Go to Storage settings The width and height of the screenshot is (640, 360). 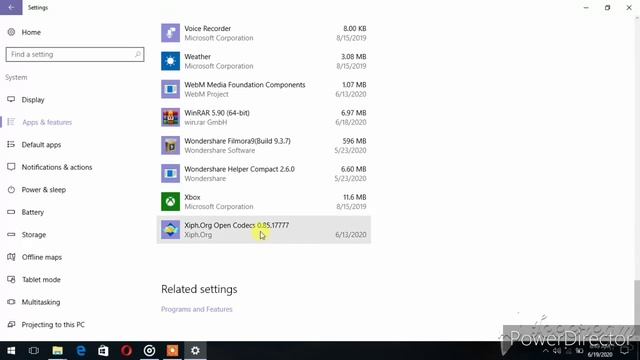point(34,235)
